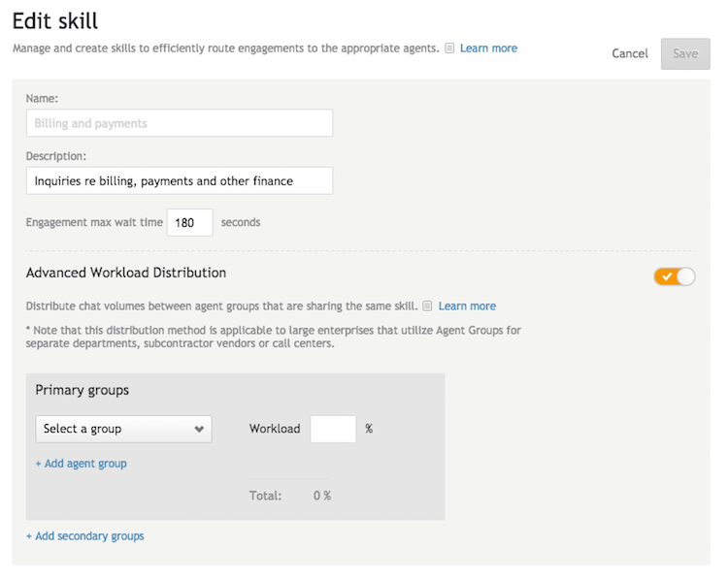This screenshot has height=580, width=728.
Task: Click the Total 0 % value
Action: click(x=321, y=496)
